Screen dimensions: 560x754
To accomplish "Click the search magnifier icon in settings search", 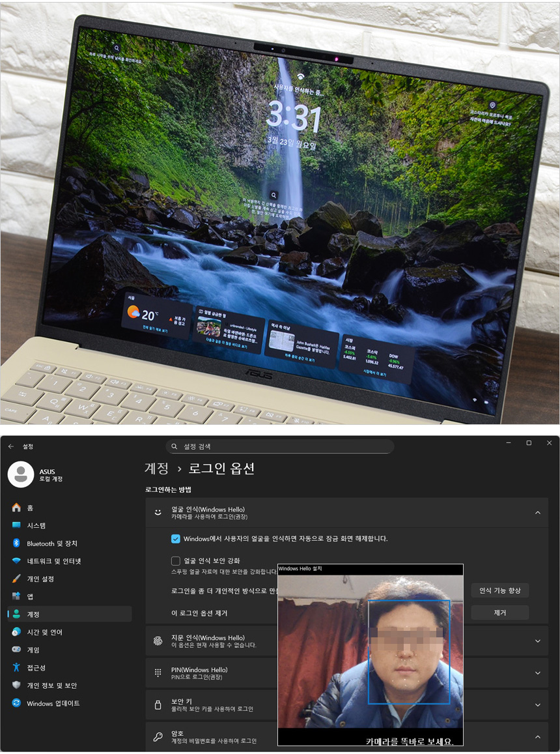I will tap(175, 446).
